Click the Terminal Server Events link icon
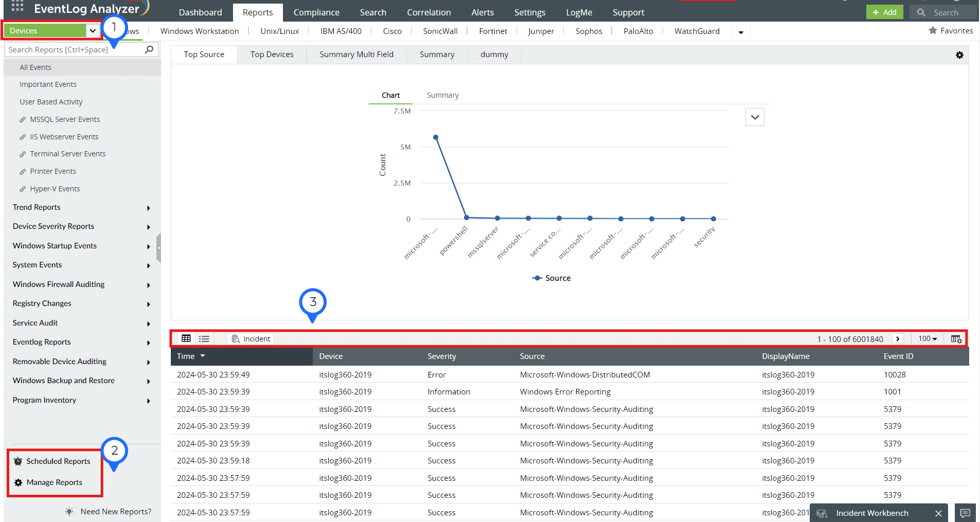Screen dimensions: 980x522 pos(23,154)
